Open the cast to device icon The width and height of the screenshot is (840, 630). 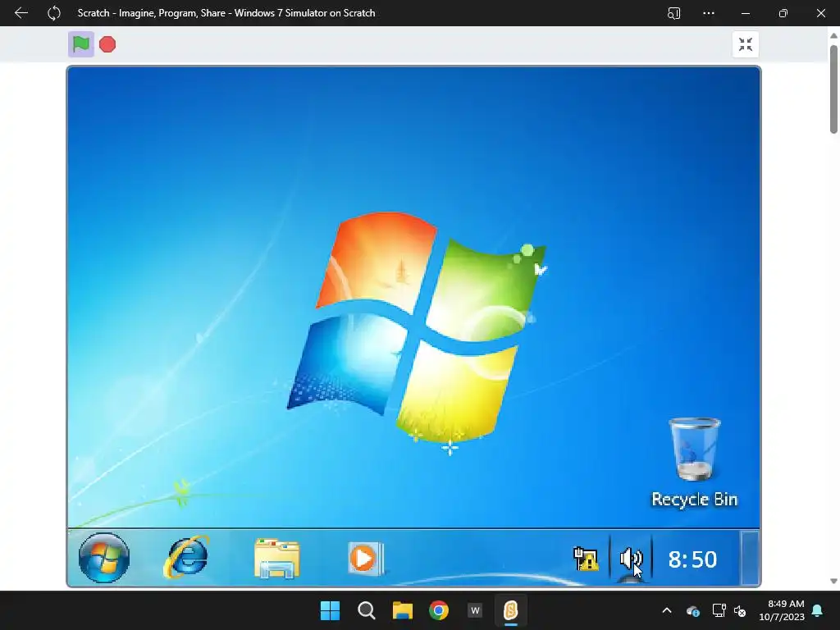tap(674, 13)
